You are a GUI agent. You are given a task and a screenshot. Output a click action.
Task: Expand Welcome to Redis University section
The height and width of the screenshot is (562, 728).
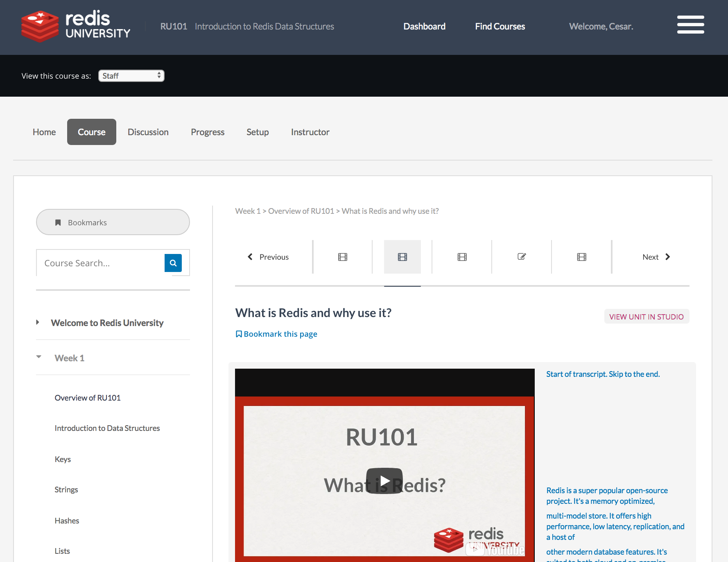pos(107,323)
